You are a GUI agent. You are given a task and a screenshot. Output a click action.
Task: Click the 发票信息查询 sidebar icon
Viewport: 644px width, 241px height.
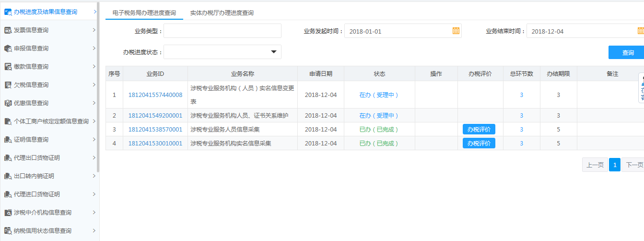pyautogui.click(x=8, y=30)
